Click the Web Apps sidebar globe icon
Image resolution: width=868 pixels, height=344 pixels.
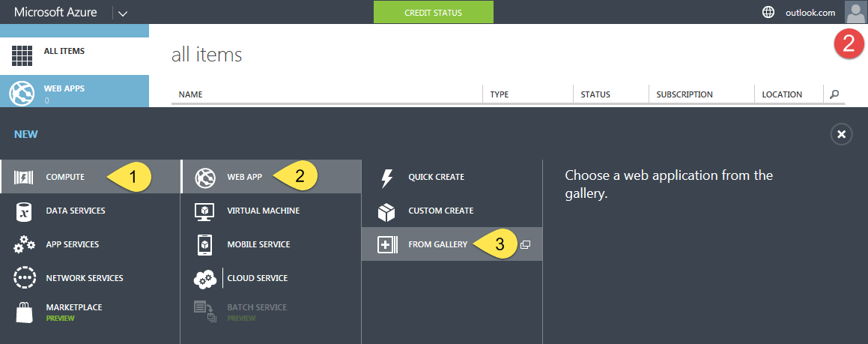(x=23, y=92)
